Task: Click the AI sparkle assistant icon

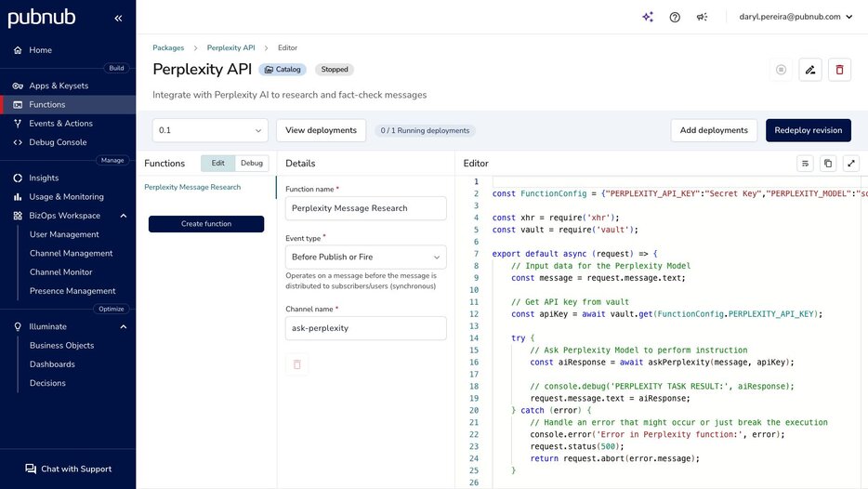Action: 648,17
